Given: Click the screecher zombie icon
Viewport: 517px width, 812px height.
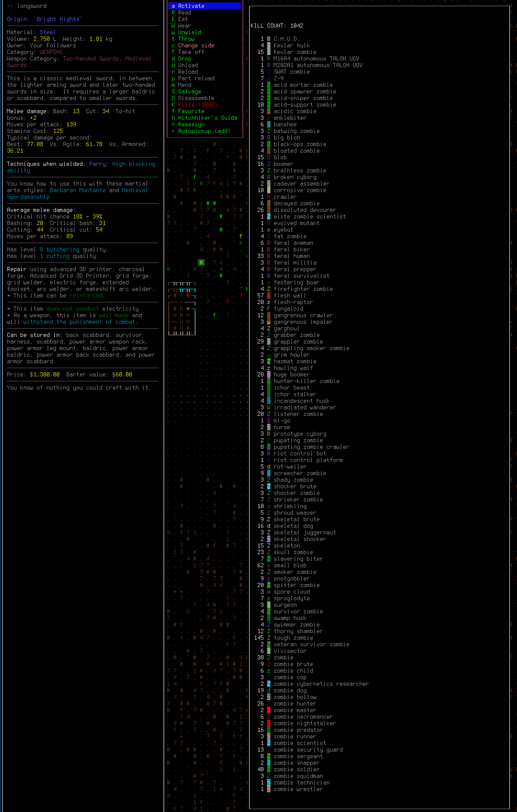Looking at the screenshot, I should click(269, 473).
